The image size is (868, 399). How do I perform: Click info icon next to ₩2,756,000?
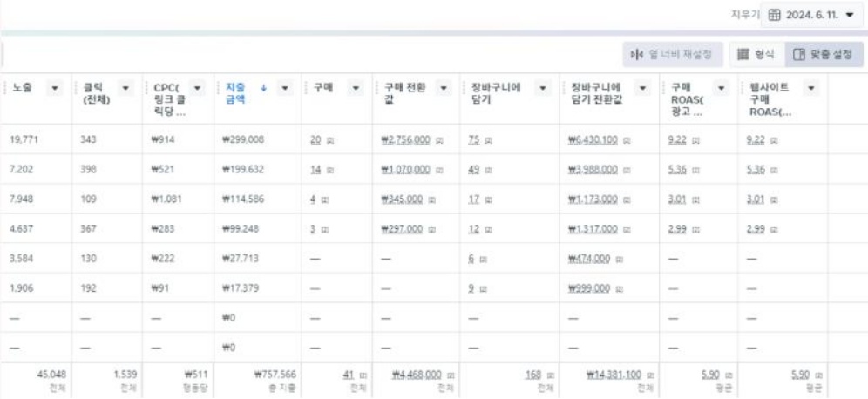pos(438,140)
